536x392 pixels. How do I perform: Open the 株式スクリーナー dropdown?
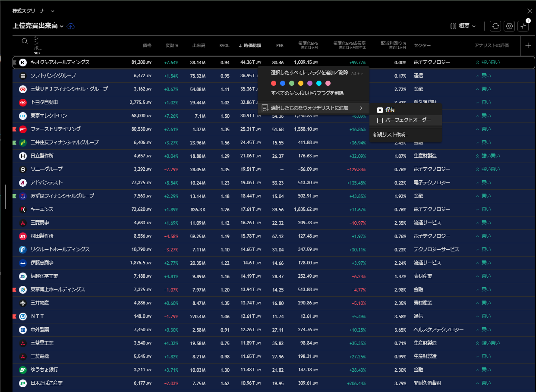pyautogui.click(x=33, y=11)
